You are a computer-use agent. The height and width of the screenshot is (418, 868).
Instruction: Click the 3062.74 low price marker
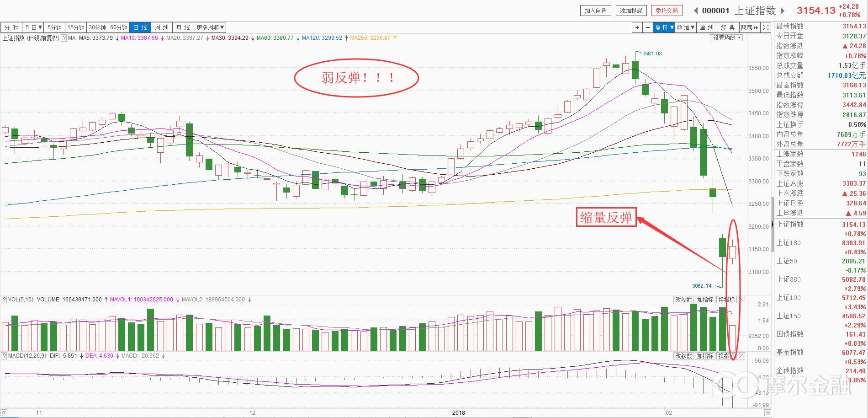point(702,286)
